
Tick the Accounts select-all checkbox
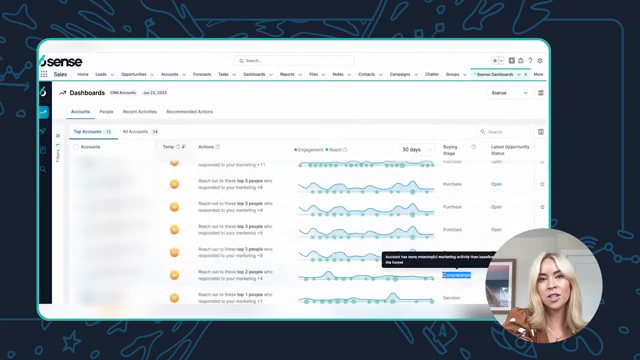[x=76, y=147]
